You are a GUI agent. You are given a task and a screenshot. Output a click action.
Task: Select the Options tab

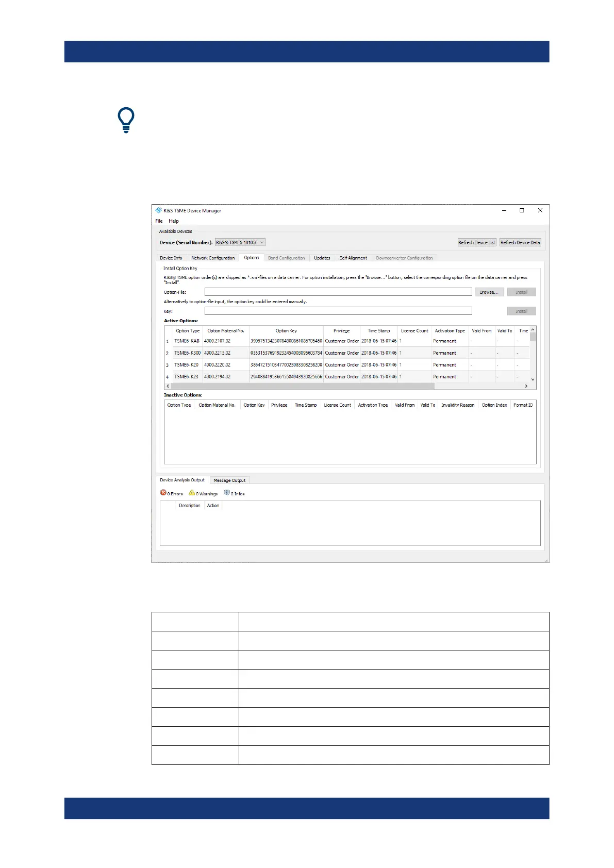tap(252, 258)
